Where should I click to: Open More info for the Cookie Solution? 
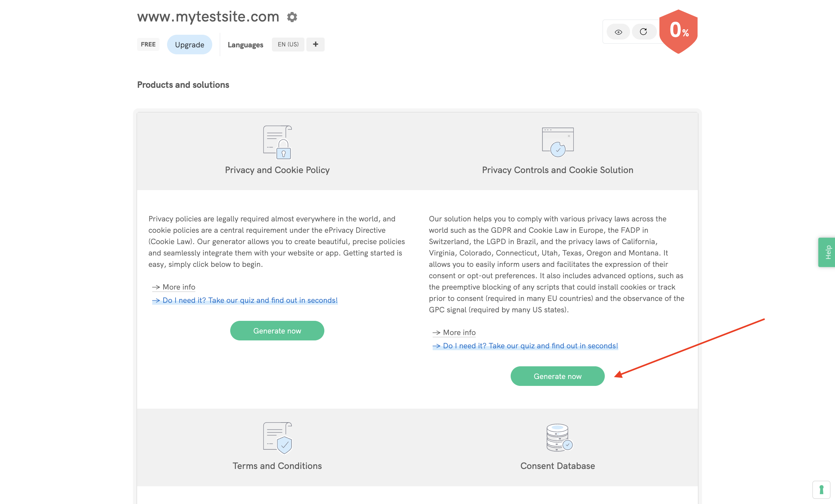(454, 333)
